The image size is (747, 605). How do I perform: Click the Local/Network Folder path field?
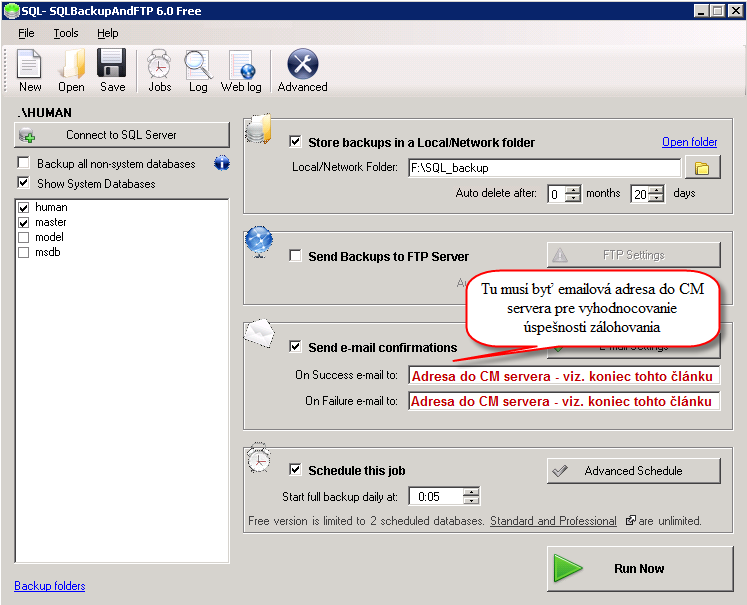point(545,168)
